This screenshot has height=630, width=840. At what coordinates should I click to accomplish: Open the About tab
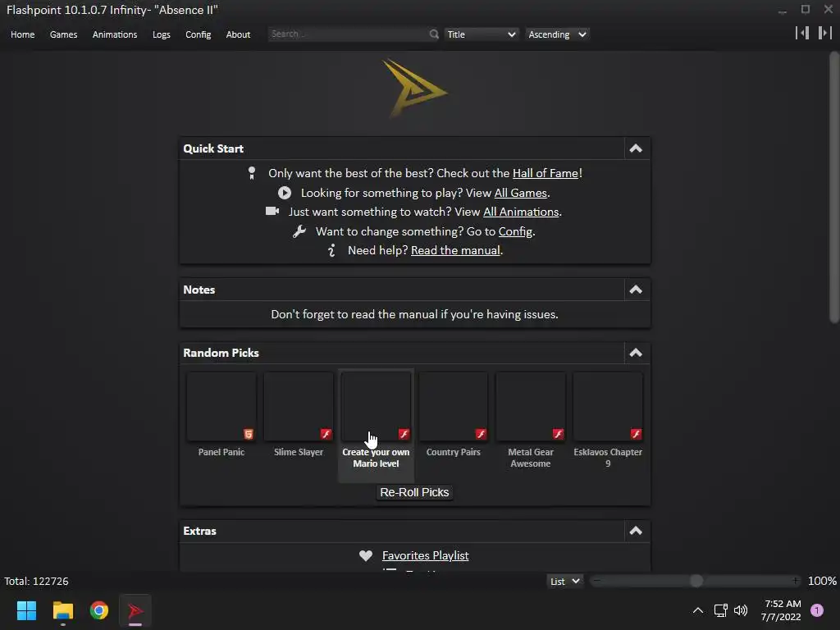pos(238,34)
